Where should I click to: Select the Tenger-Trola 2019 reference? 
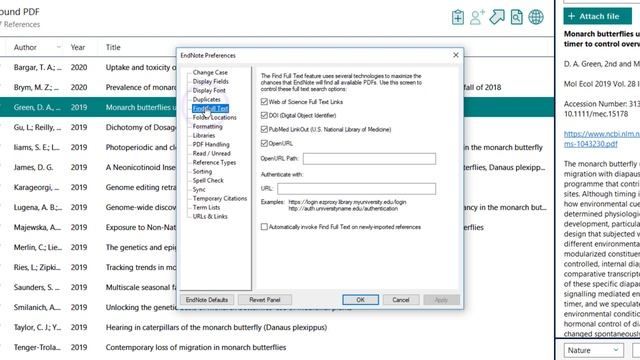[x=277, y=347]
